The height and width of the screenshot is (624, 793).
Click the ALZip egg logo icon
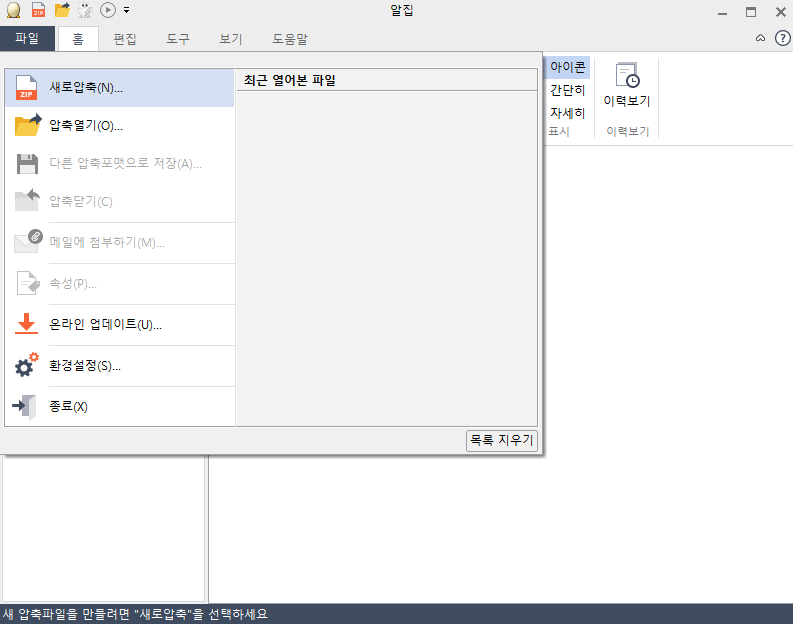point(14,10)
